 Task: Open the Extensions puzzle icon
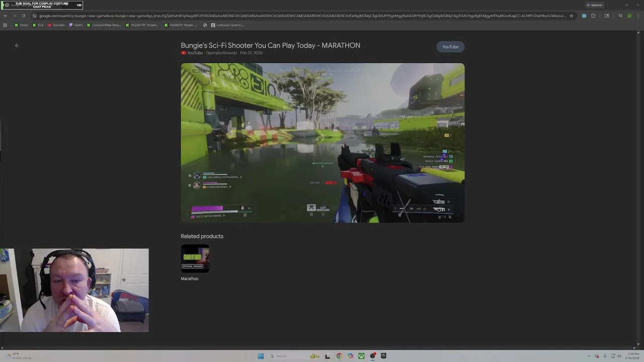coord(593,16)
